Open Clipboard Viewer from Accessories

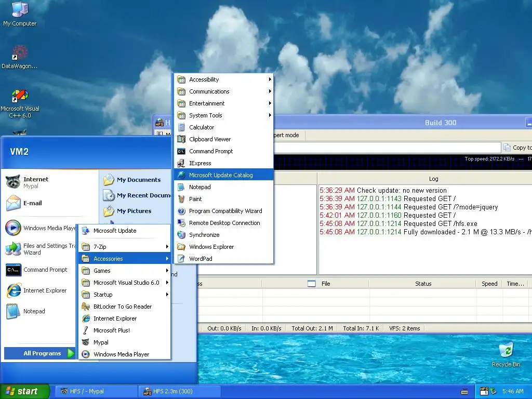tap(224, 139)
